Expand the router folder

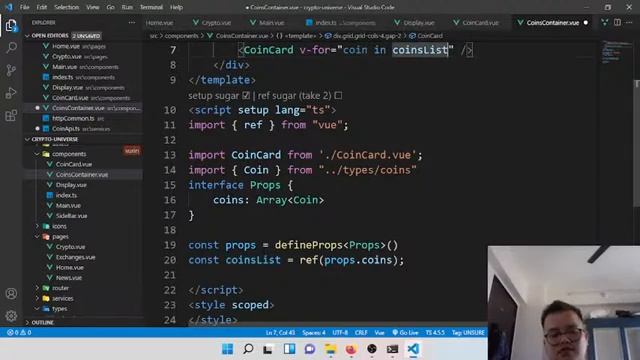coord(37,288)
